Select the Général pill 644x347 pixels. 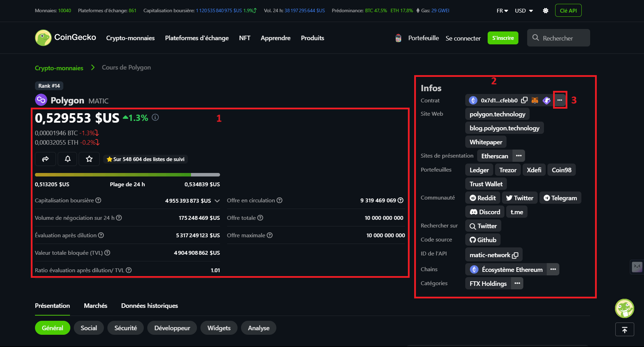point(52,328)
